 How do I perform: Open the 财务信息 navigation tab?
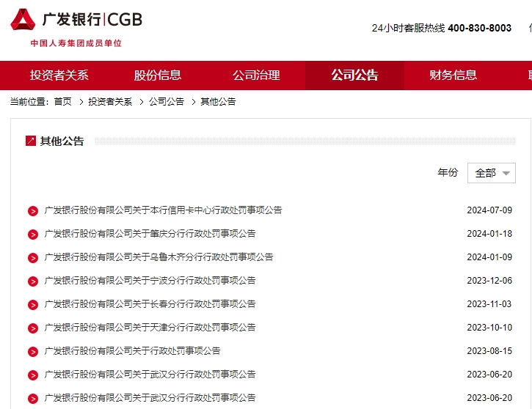point(453,75)
